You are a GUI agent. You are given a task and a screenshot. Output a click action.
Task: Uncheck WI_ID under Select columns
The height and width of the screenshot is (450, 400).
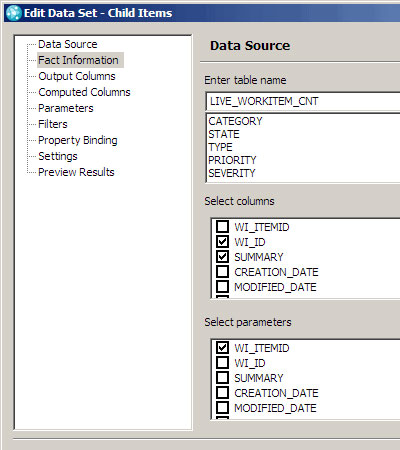click(x=222, y=242)
